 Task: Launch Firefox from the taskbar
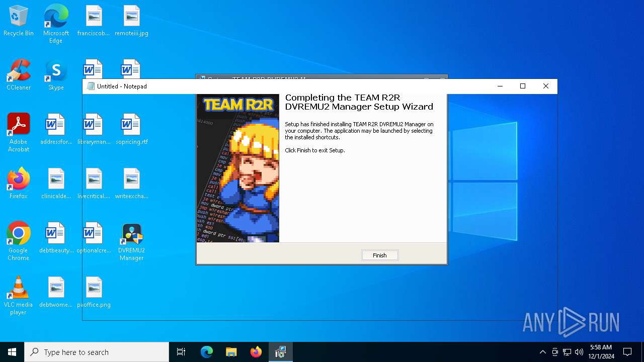[256, 352]
